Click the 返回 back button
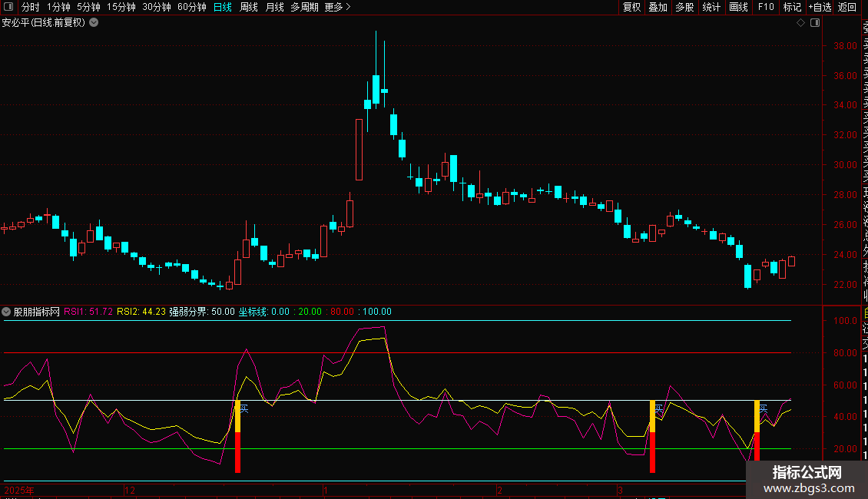The width and height of the screenshot is (868, 499). click(x=847, y=7)
